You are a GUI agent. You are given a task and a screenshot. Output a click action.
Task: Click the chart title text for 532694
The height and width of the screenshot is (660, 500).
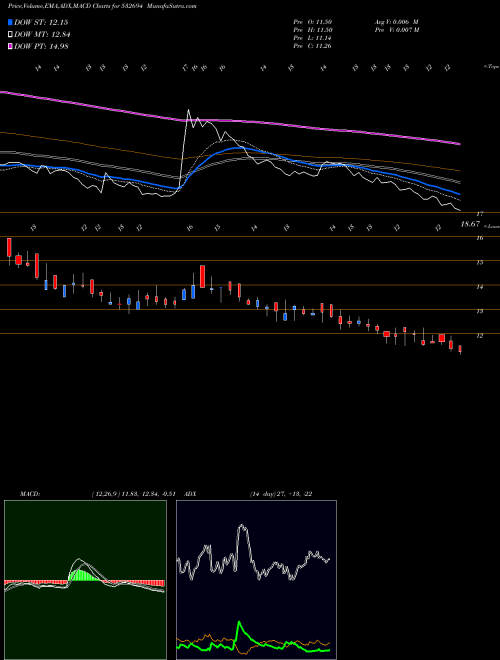click(x=102, y=6)
